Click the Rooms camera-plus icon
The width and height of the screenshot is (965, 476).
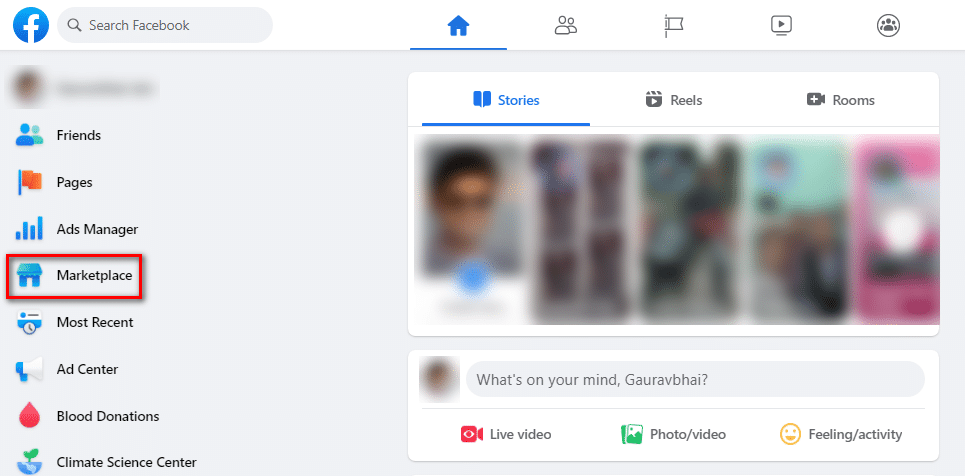point(816,99)
